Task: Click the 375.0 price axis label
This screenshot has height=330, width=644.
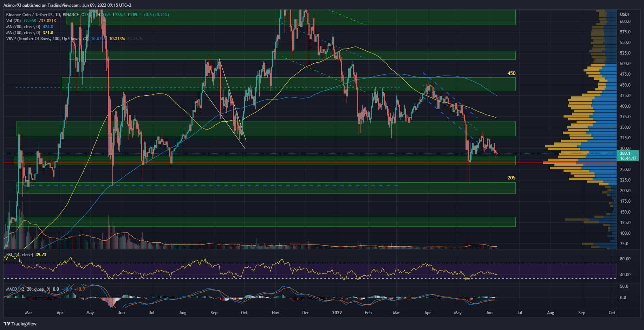Action: click(625, 117)
